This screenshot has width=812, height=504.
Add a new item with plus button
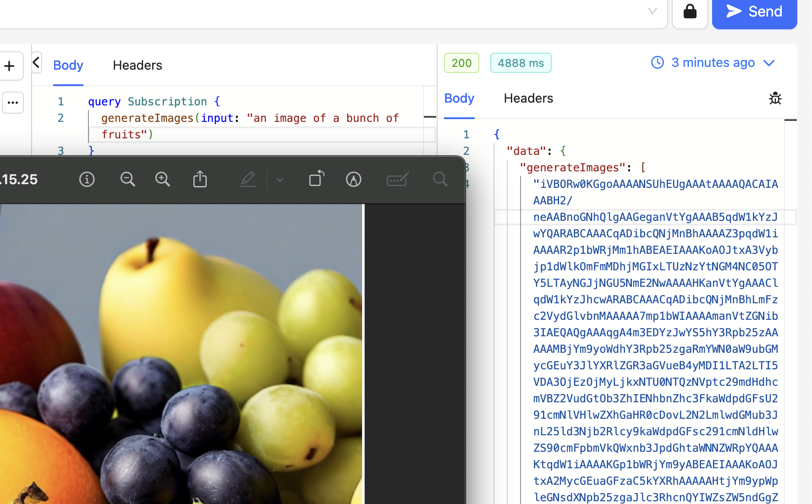[10, 66]
